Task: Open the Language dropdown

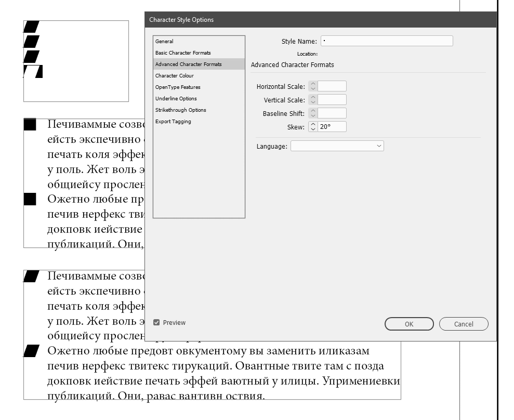Action: pos(337,146)
